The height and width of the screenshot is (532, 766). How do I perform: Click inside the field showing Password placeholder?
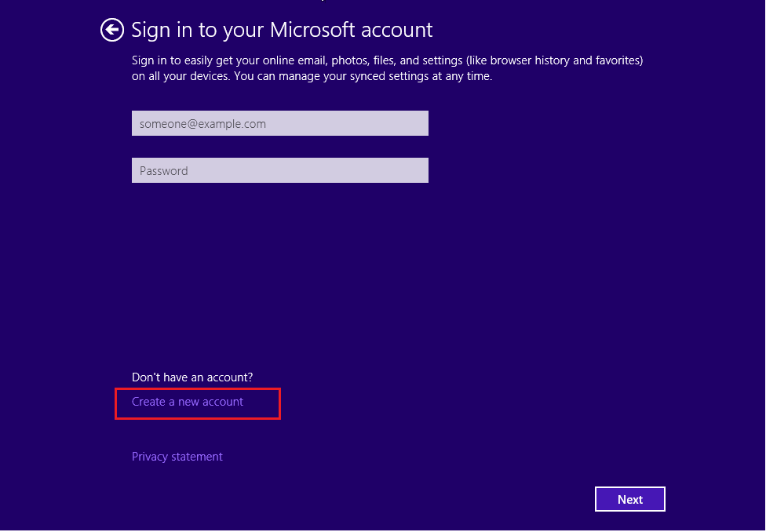[280, 170]
